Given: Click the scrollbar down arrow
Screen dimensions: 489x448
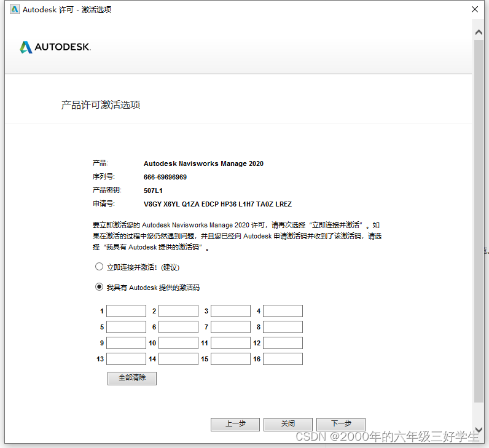Looking at the screenshot, I should [479, 430].
